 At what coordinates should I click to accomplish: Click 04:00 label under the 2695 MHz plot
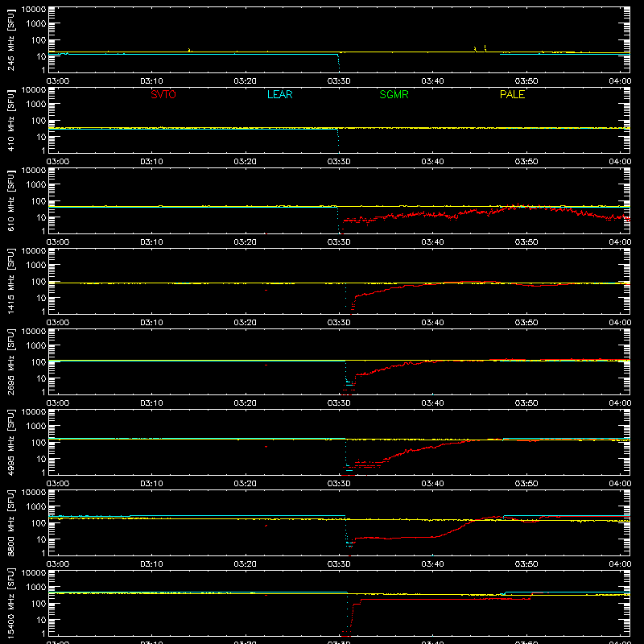click(x=620, y=403)
